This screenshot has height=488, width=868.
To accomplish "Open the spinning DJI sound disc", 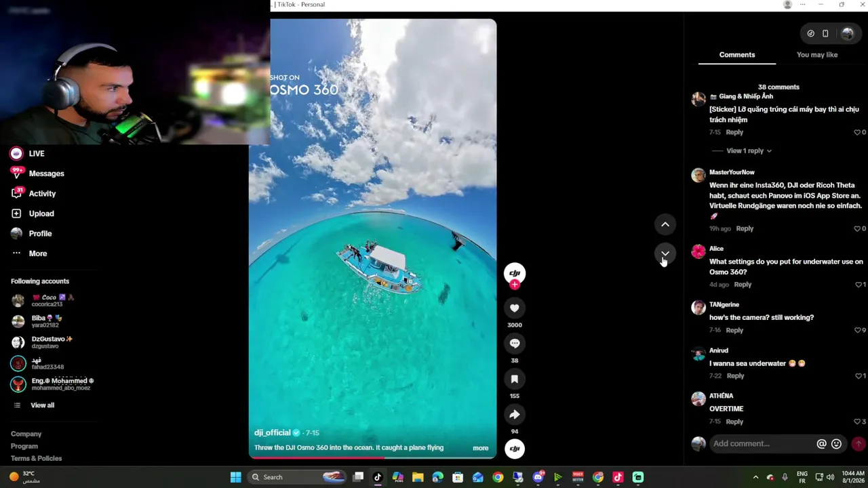I will pos(515,449).
